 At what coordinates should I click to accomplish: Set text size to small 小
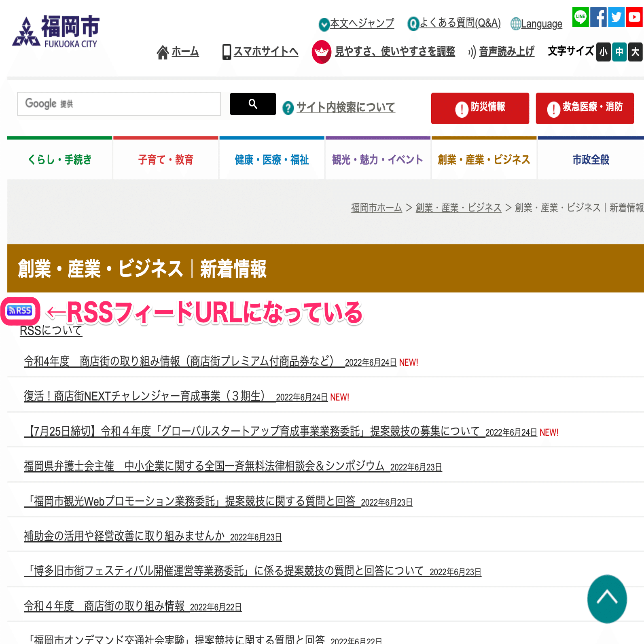[x=603, y=52]
